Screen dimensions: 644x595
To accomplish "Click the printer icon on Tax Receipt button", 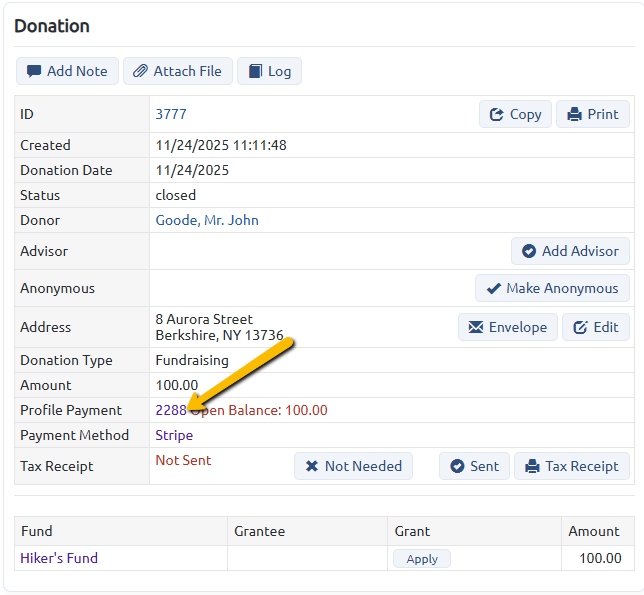I will point(532,466).
